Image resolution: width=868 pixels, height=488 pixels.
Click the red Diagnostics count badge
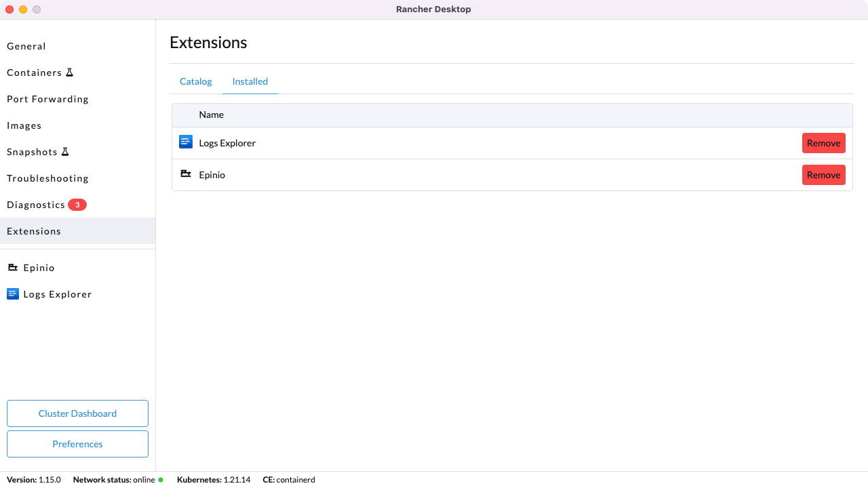[x=78, y=204]
